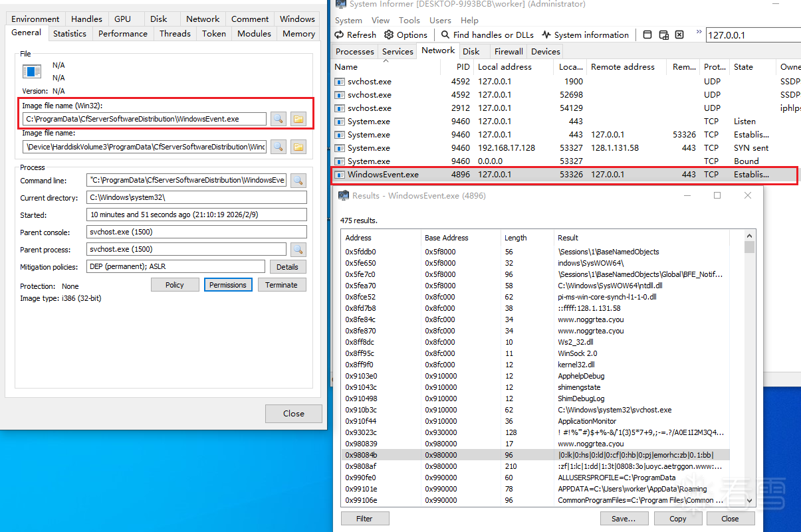Click the Terminate button
The width and height of the screenshot is (801, 532).
tap(282, 284)
